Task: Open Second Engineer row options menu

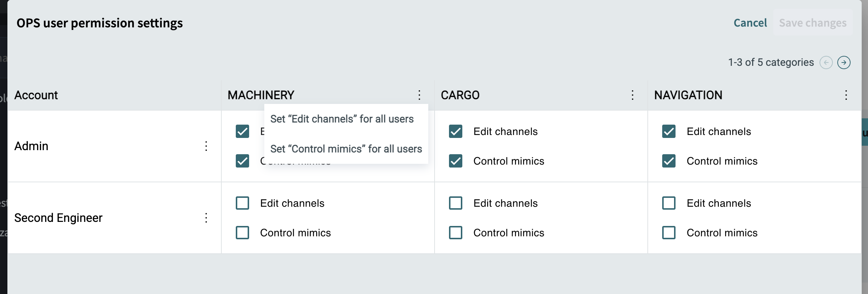Action: click(206, 218)
